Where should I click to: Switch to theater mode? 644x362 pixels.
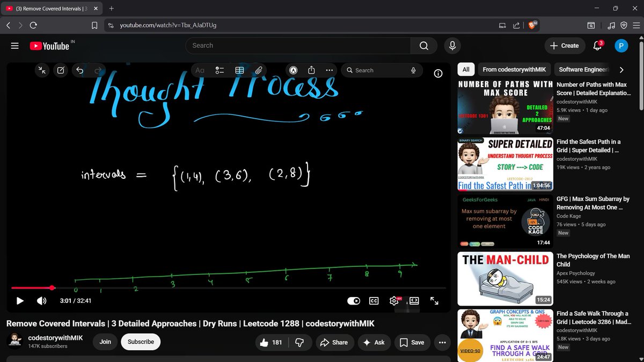(414, 301)
